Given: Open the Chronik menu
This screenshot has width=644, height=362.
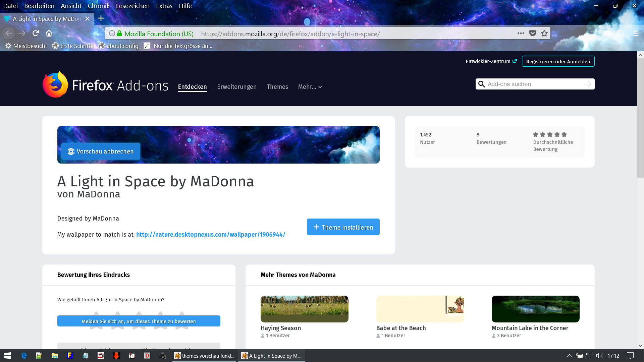Looking at the screenshot, I should (99, 6).
